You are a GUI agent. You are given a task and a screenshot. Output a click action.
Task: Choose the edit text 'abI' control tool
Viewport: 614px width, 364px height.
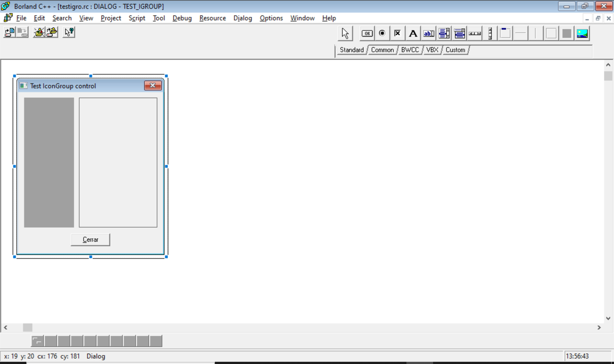pyautogui.click(x=429, y=34)
